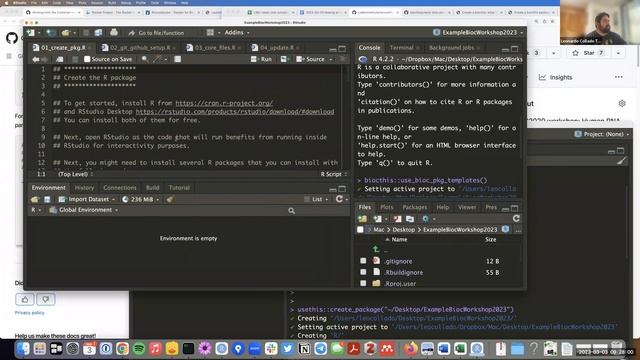Toggle the select-all files checkbox in breadcrumb

click(360, 229)
